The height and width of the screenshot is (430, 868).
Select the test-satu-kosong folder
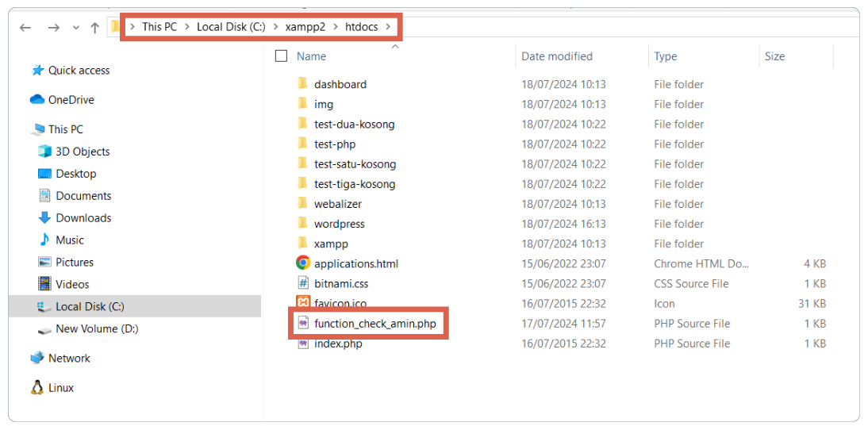355,163
